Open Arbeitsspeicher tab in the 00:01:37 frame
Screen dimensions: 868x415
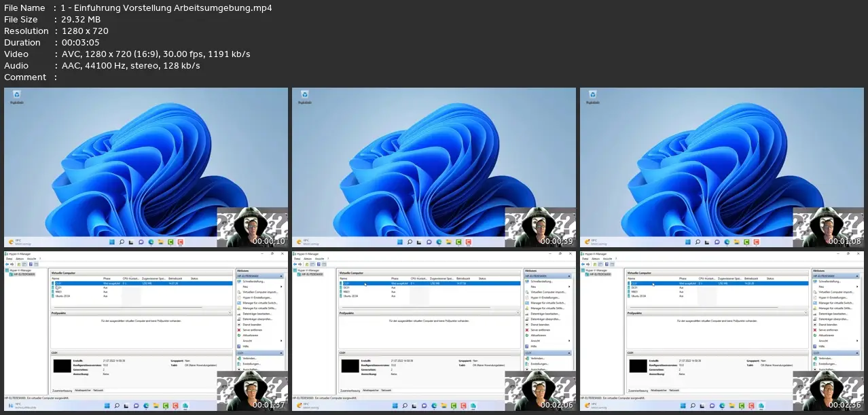pyautogui.click(x=83, y=391)
